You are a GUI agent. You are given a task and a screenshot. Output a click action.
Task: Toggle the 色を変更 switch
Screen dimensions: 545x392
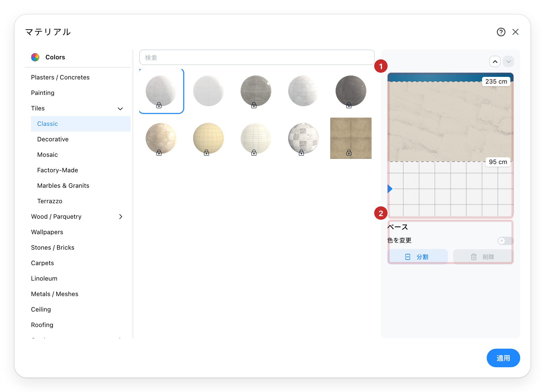[x=505, y=241]
